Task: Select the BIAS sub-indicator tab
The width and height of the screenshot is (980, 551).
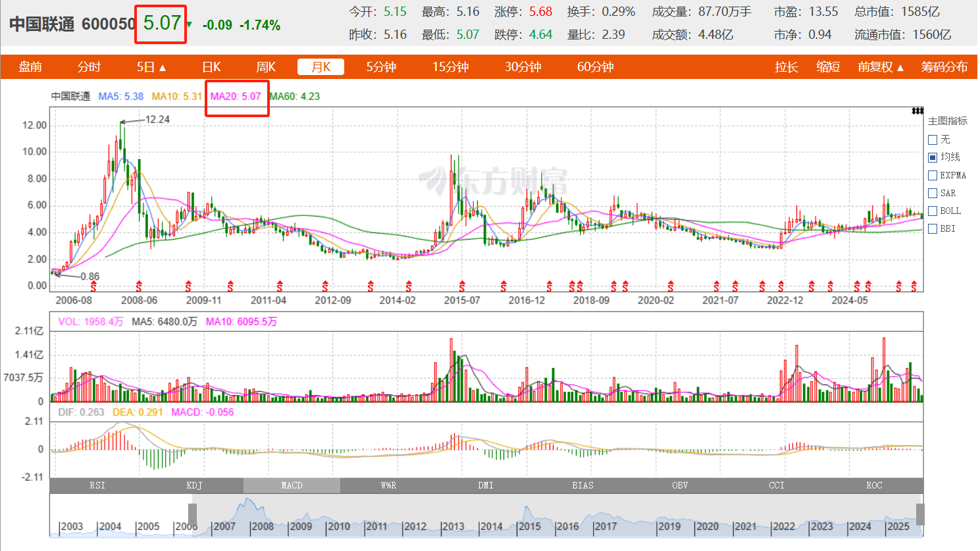Action: click(x=582, y=486)
